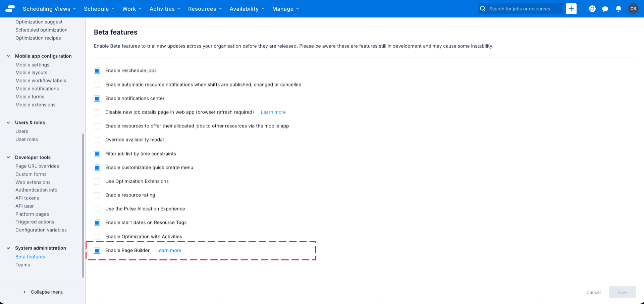Screen dimensions: 644x304
Task: Disable the Enable reschedule jobs checkbox
Action: (x=97, y=71)
